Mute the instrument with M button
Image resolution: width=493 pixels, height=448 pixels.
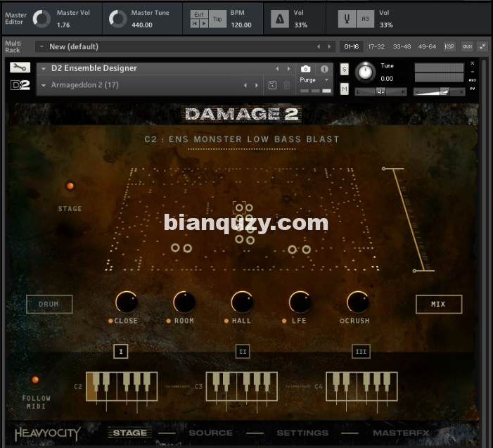(x=345, y=89)
